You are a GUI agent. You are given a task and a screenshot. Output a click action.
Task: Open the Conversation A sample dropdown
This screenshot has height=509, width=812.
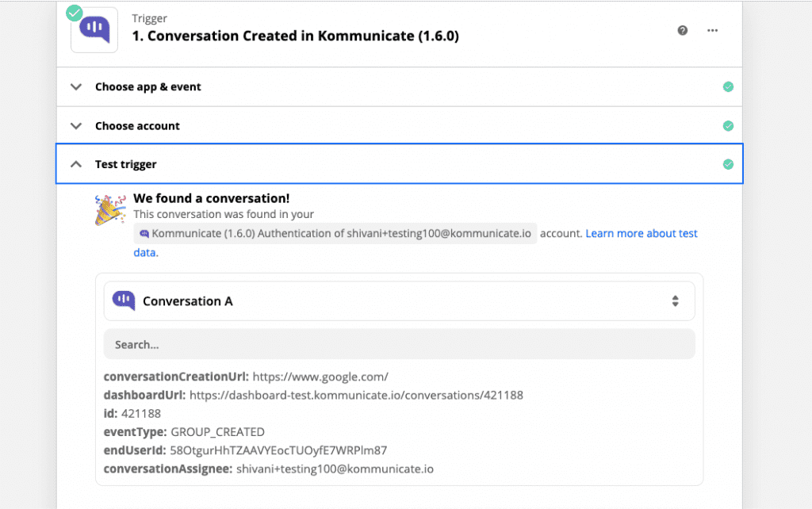(x=400, y=300)
